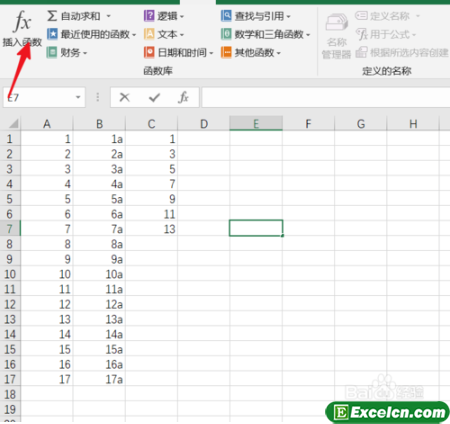
Task: Open the Name Manager (名称管理器)
Action: [x=336, y=36]
